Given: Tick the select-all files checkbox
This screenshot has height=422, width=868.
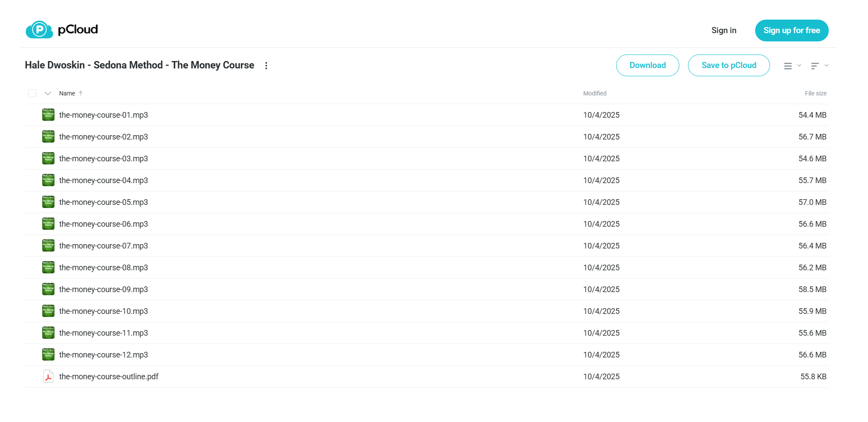Looking at the screenshot, I should 32,93.
